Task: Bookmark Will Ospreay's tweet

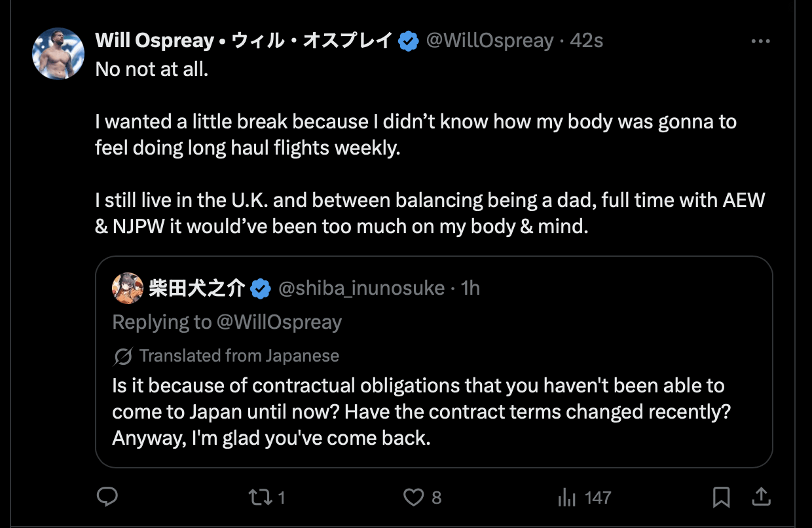Action: pyautogui.click(x=721, y=497)
